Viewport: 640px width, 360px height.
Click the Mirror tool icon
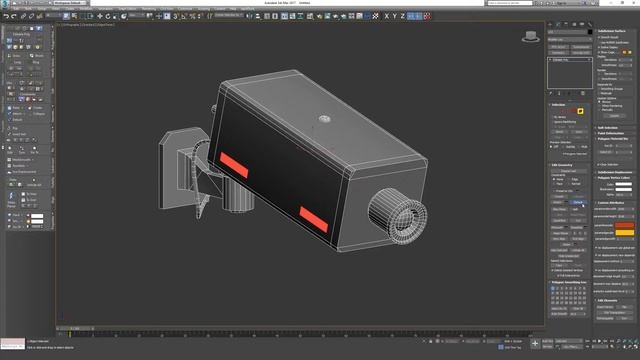pyautogui.click(x=249, y=16)
